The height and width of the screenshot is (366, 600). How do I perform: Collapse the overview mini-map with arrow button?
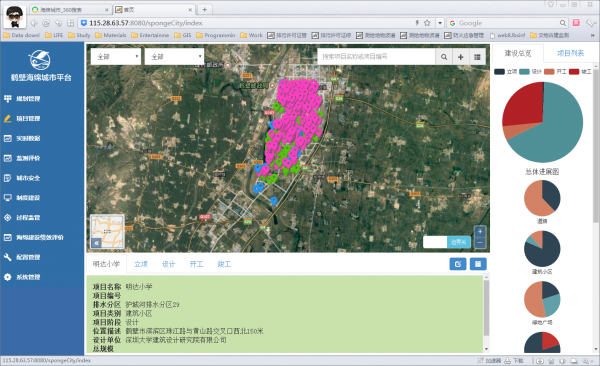[x=96, y=243]
